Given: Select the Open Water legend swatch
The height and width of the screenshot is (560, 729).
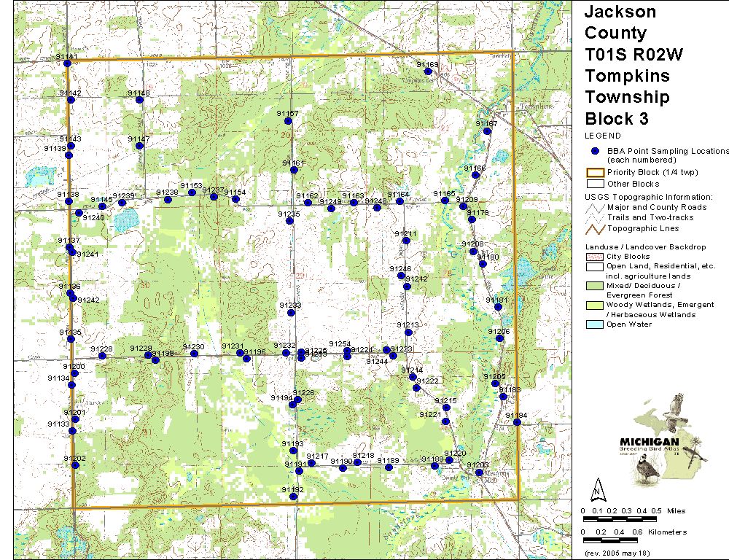Looking at the screenshot, I should 596,324.
